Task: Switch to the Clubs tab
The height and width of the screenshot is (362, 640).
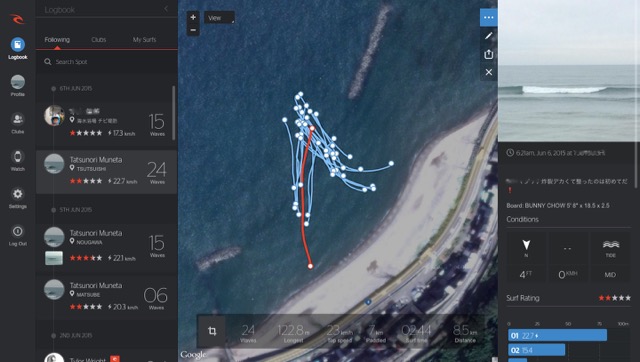Action: pyautogui.click(x=99, y=40)
